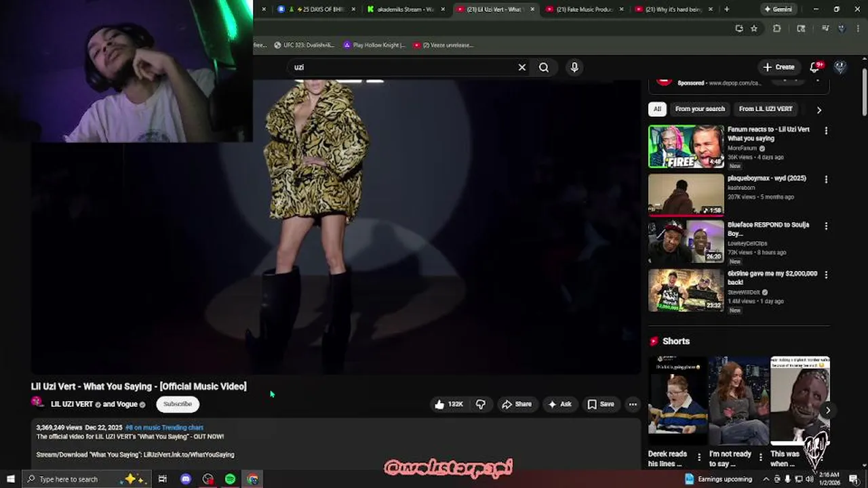
Task: Open Discord from the taskbar
Action: 186,479
